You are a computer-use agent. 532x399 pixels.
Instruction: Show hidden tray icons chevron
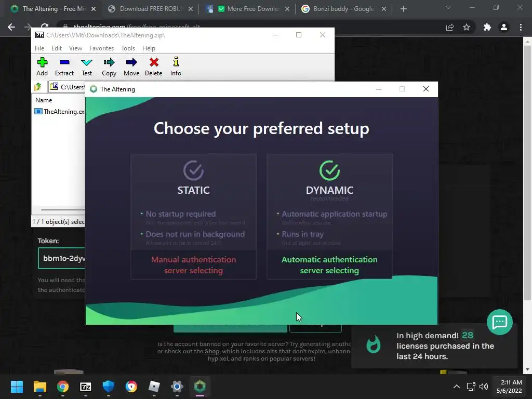click(x=457, y=387)
